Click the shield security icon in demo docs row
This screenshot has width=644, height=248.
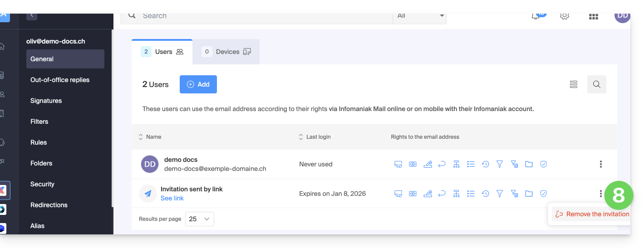[543, 164]
